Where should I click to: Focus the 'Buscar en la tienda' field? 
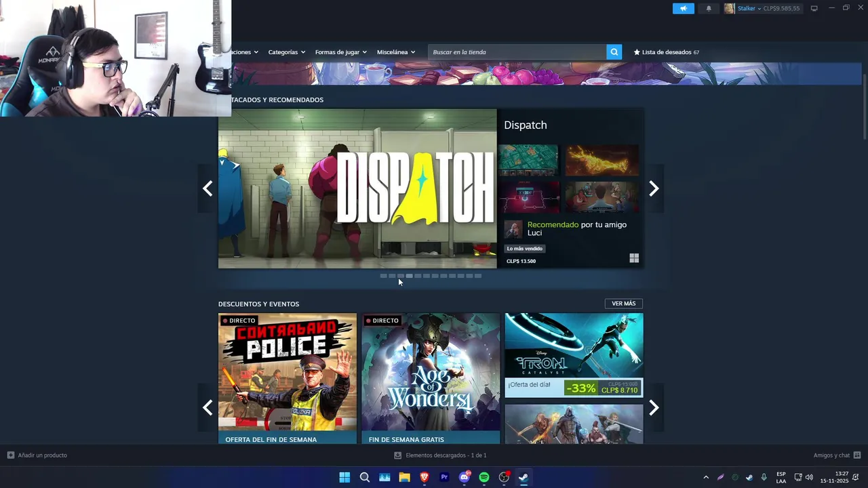(x=517, y=52)
